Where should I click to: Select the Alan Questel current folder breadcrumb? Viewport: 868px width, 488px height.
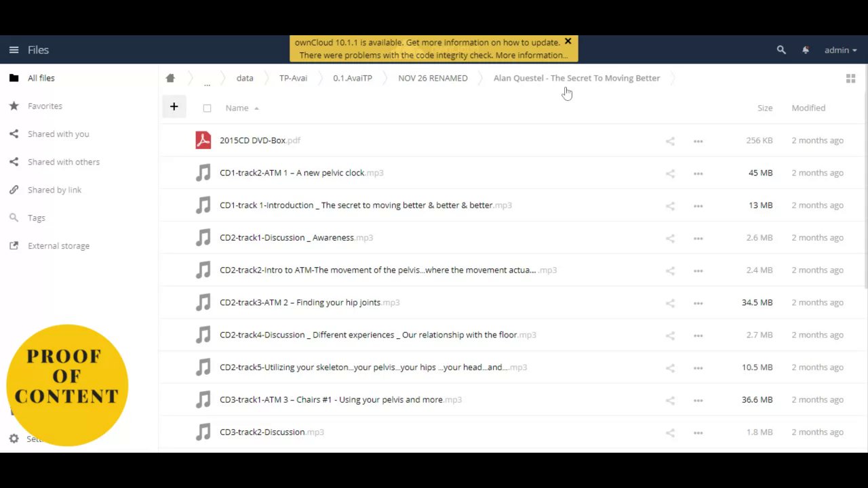click(576, 78)
